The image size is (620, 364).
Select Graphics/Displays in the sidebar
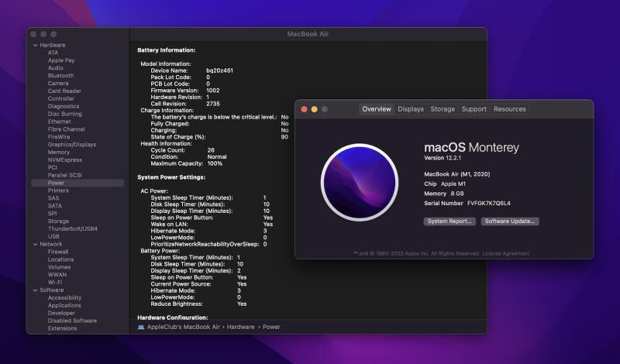click(71, 145)
